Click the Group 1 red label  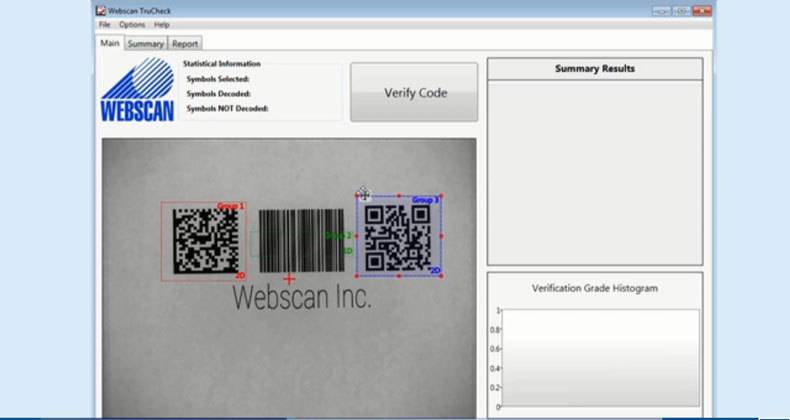click(x=230, y=206)
